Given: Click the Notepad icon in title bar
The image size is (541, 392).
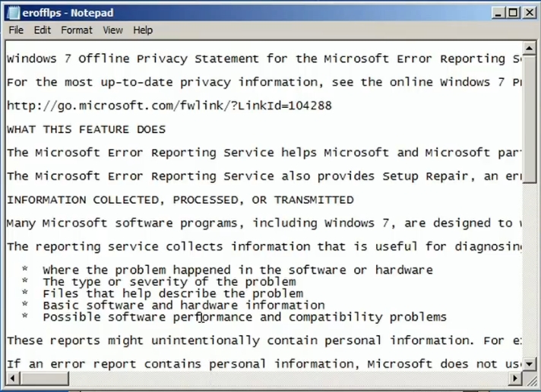Looking at the screenshot, I should (x=13, y=13).
